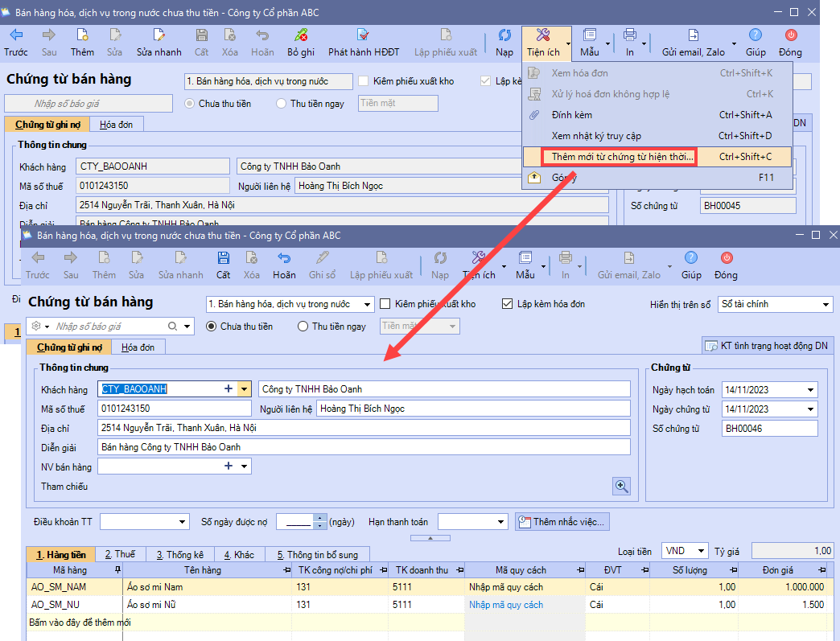
Task: Click the Thêm nhắc việc button
Action: click(562, 522)
